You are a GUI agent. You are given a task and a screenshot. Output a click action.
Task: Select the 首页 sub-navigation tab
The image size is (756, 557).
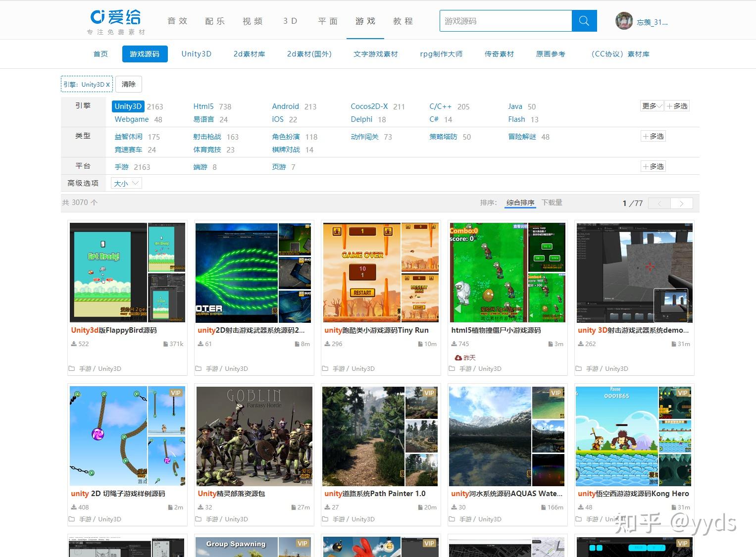(x=101, y=54)
